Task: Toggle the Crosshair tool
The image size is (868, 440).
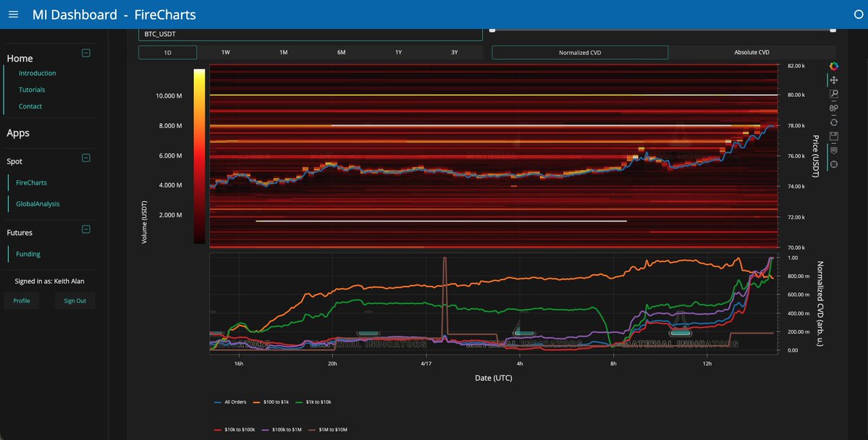Action: 833,164
